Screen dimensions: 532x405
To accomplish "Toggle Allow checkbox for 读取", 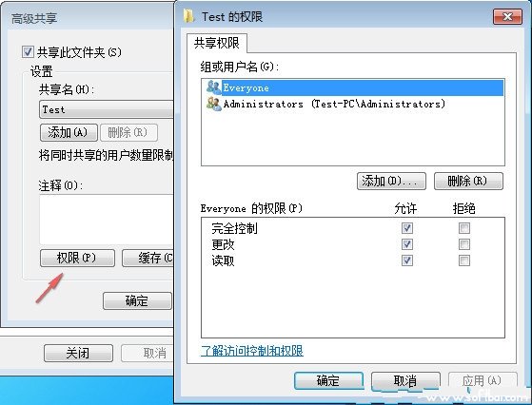I will tap(406, 260).
